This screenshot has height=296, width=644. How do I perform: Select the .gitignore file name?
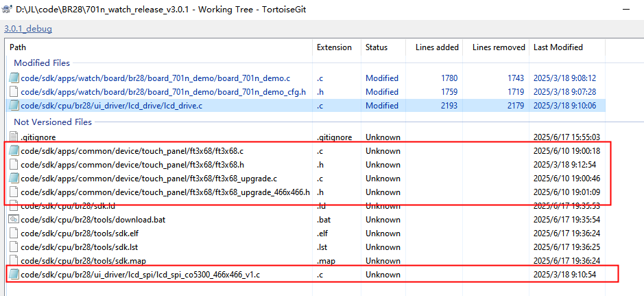click(x=38, y=137)
